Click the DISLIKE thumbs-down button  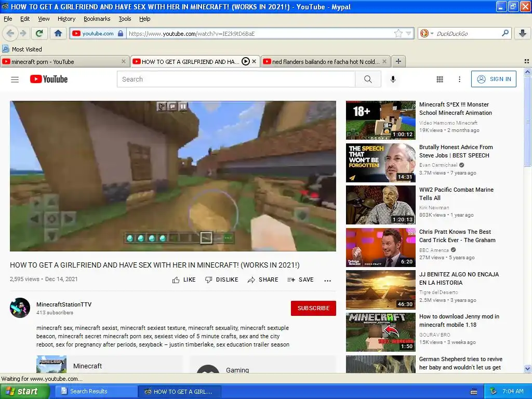221,280
